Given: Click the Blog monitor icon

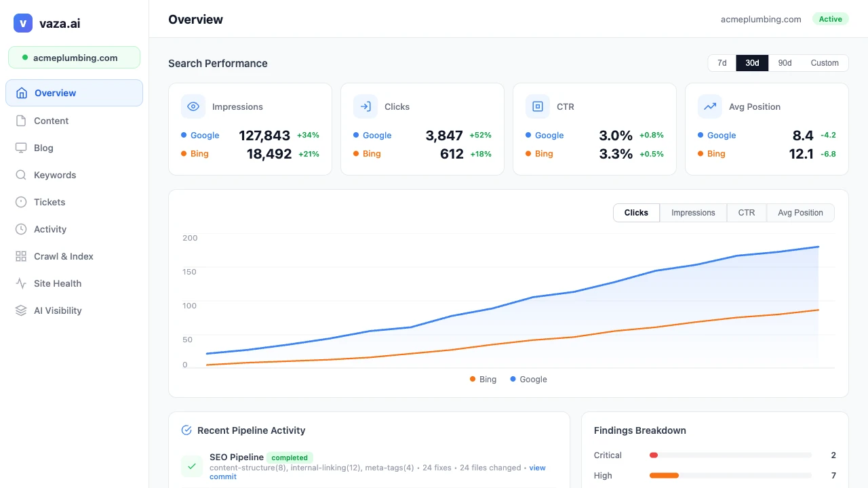Looking at the screenshot, I should pos(21,148).
